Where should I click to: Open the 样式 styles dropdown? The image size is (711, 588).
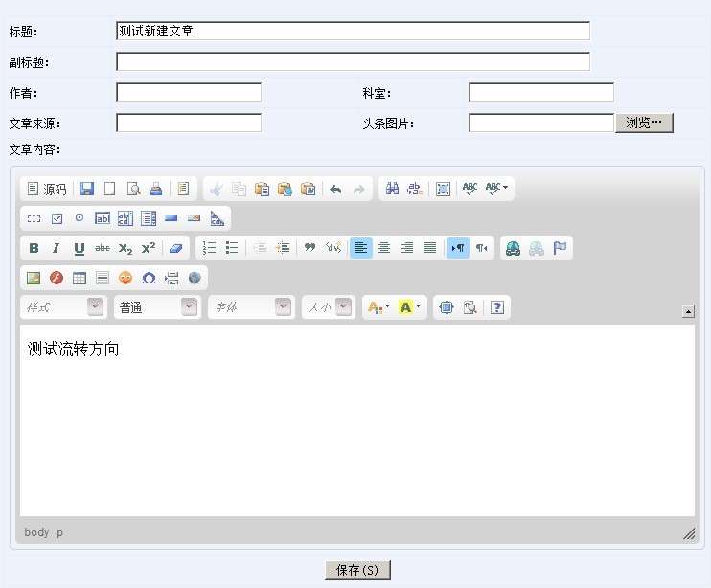63,307
